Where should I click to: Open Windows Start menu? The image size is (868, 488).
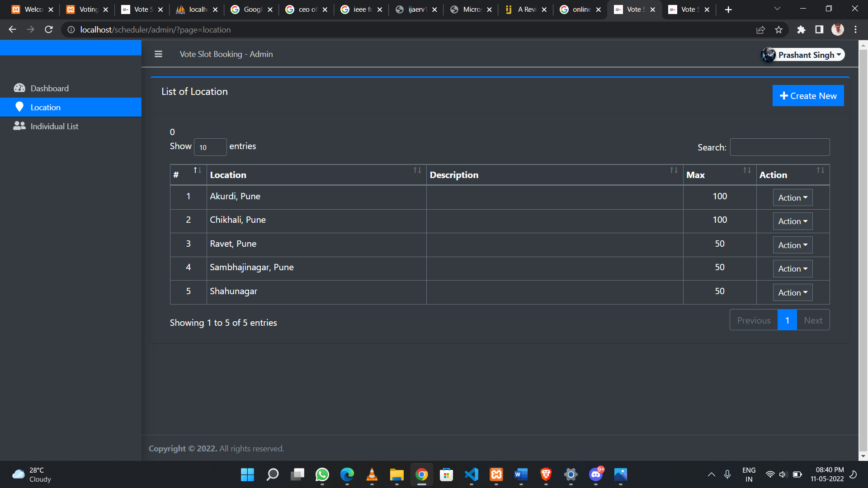pos(247,474)
